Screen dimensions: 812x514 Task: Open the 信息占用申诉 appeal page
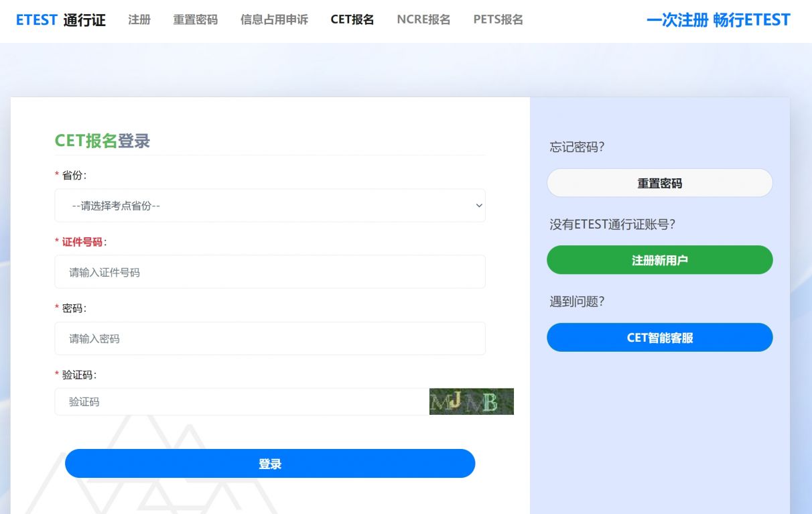pyautogui.click(x=273, y=19)
